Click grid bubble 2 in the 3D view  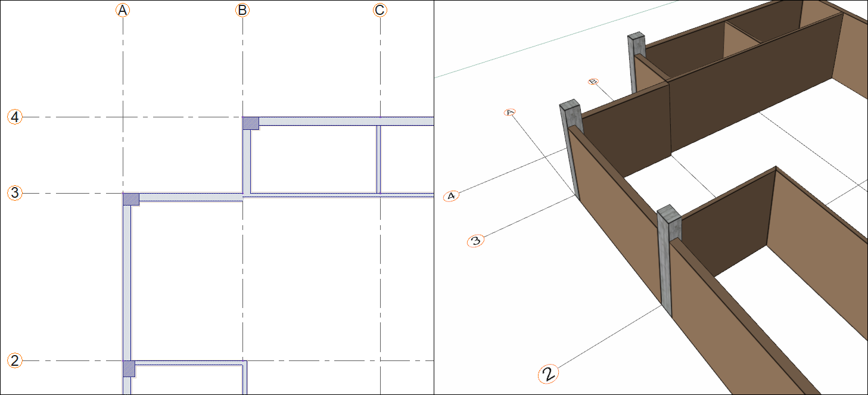click(549, 374)
